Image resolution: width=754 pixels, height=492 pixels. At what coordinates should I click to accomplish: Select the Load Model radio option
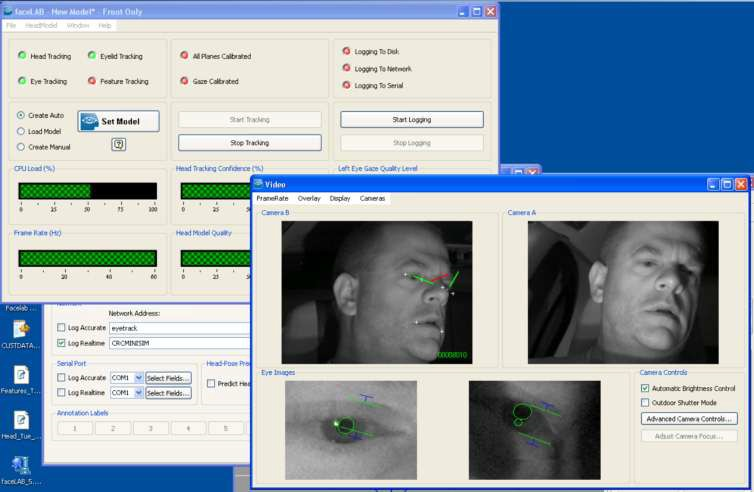pyautogui.click(x=21, y=131)
